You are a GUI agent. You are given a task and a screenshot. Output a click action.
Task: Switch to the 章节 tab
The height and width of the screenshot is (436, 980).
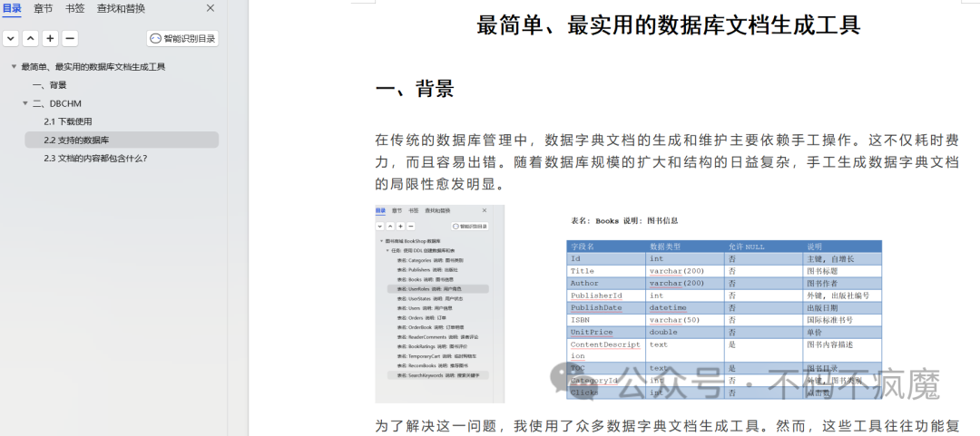coord(44,9)
